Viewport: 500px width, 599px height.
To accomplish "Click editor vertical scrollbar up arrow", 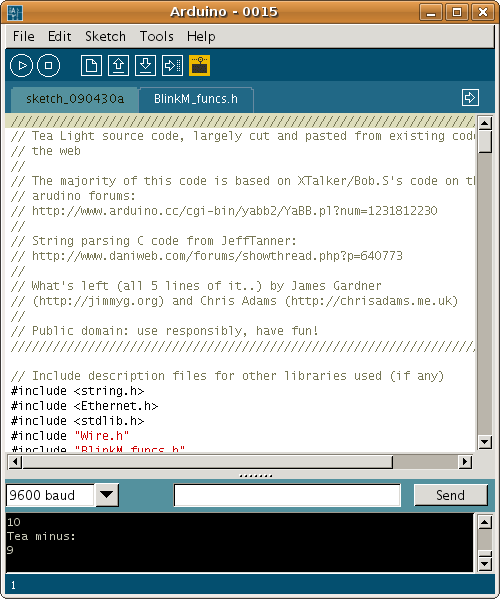I will coord(485,123).
